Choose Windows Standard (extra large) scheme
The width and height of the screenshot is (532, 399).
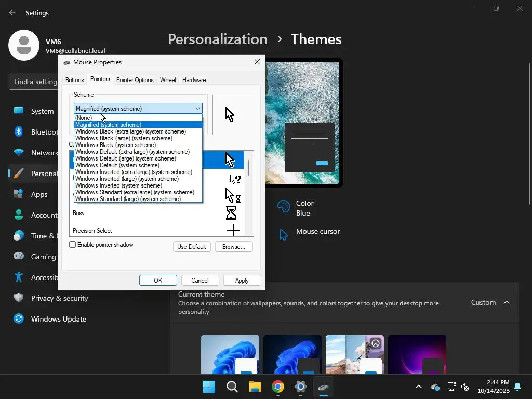[x=138, y=192]
